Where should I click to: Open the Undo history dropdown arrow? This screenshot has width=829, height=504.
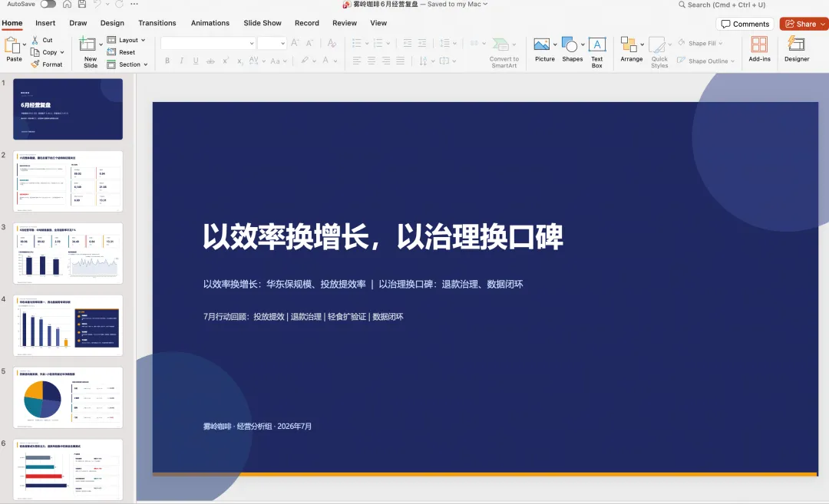click(x=107, y=5)
